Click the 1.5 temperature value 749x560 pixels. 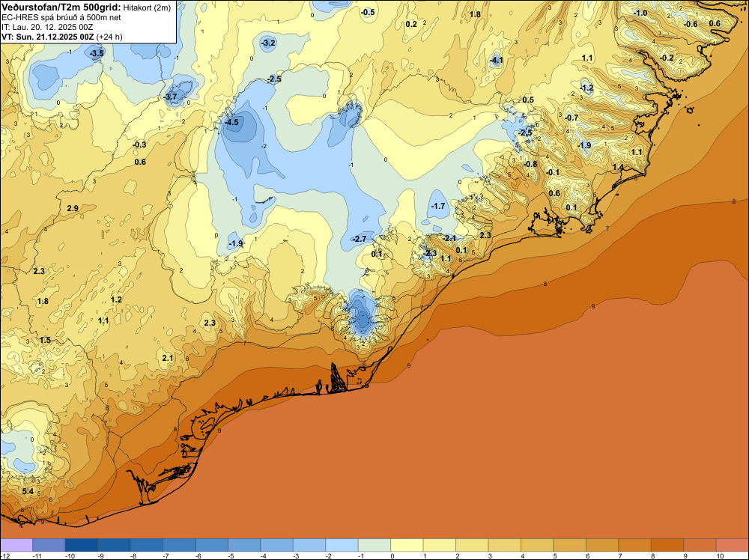pyautogui.click(x=45, y=341)
